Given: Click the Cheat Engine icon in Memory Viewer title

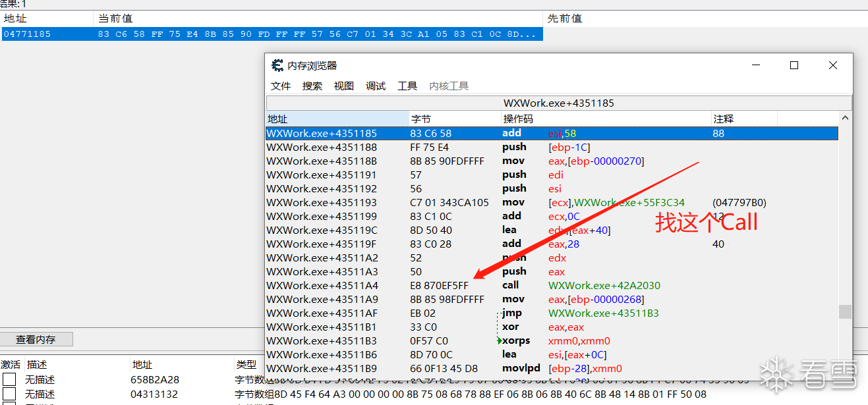Looking at the screenshot, I should pyautogui.click(x=277, y=66).
